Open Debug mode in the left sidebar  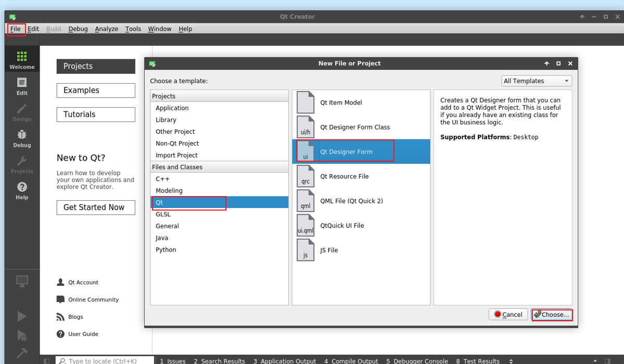[x=22, y=138]
